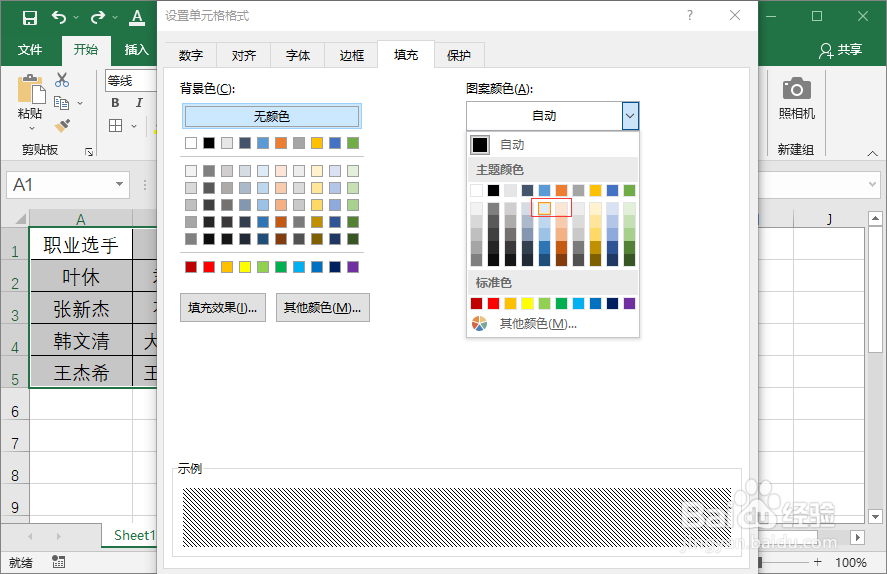The height and width of the screenshot is (574, 887).
Task: Switch to the 字体 (Font) tab
Action: [x=298, y=55]
